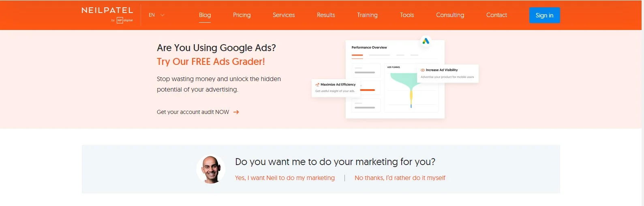Screen dimensions: 644x206
Task: Click the eye icon beside Increase Ad Visibility
Action: point(423,70)
